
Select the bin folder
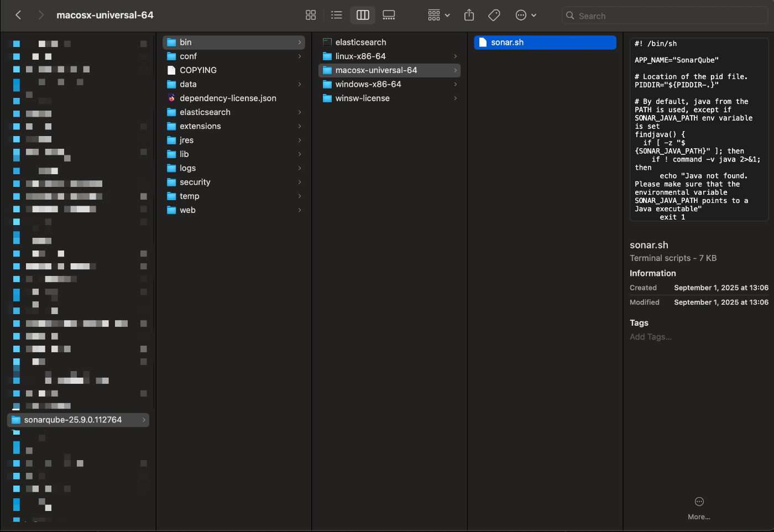click(234, 42)
